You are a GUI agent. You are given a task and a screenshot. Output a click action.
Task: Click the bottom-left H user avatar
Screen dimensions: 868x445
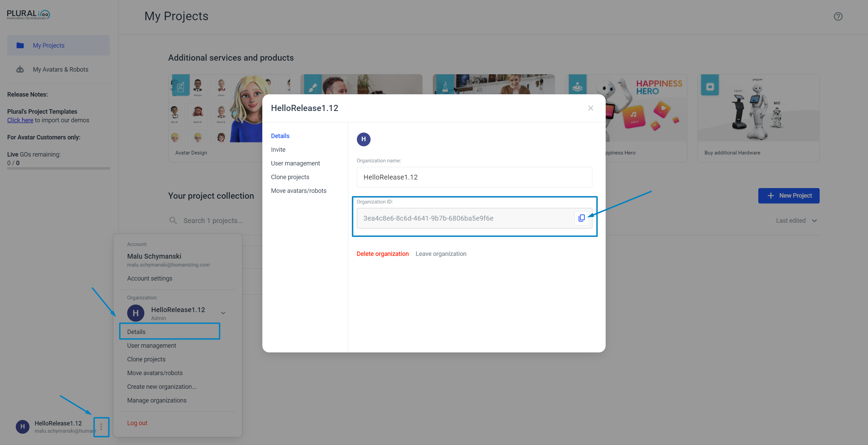(23, 427)
